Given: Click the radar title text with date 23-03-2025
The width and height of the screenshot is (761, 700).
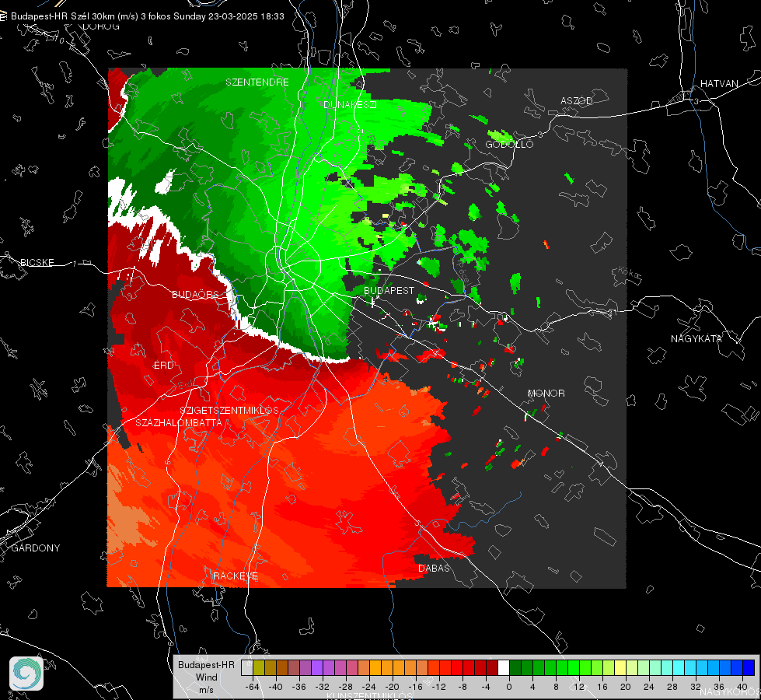Looking at the screenshot, I should 148,16.
